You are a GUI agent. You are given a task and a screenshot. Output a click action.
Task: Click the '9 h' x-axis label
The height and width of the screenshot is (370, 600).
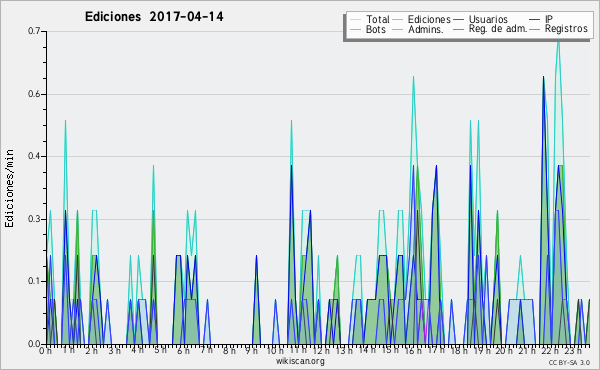(x=252, y=350)
